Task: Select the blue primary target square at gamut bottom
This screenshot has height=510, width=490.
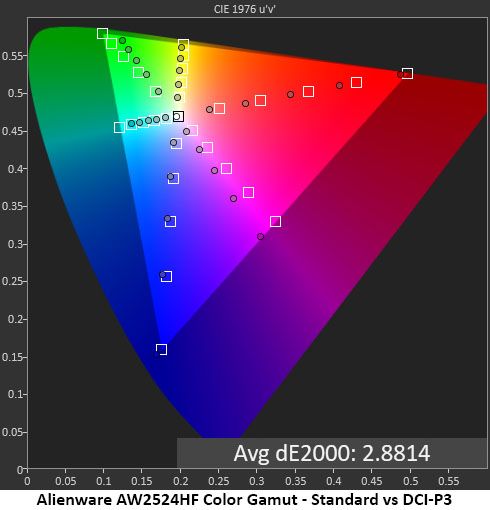Action: point(162,349)
